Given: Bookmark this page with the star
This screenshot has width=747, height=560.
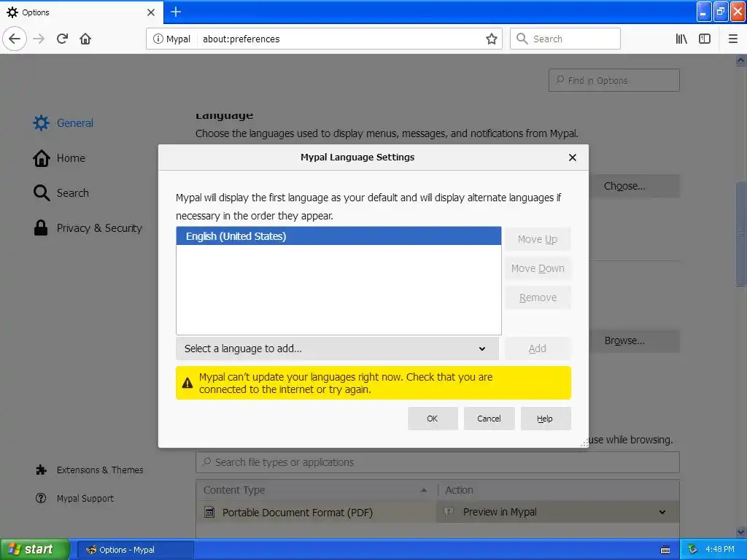Looking at the screenshot, I should click(491, 39).
